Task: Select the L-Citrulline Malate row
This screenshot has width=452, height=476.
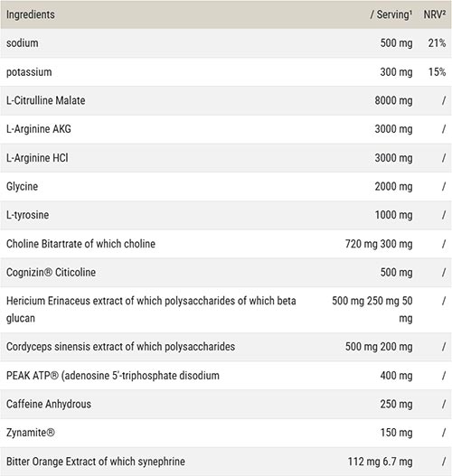Action: (226, 100)
